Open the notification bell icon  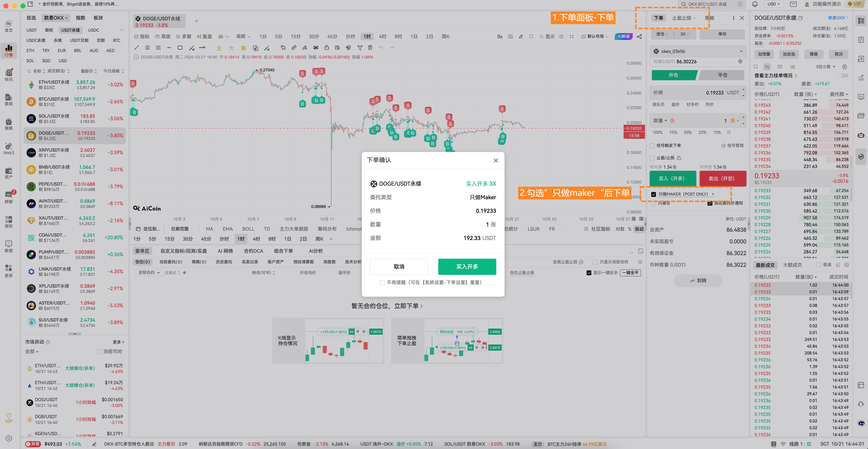[755, 4]
